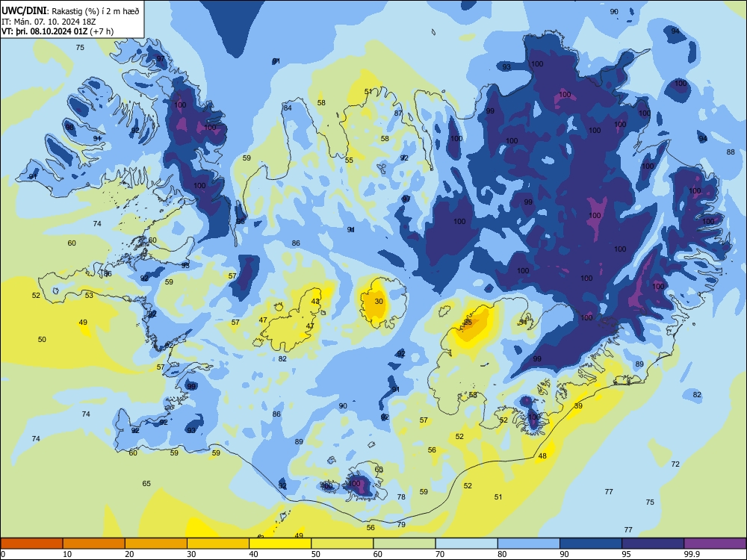Click the '43' humidity value on the map
The height and width of the screenshot is (560, 747).
(315, 302)
